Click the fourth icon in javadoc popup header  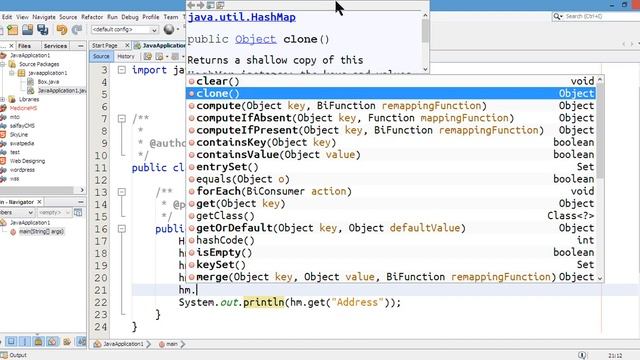[x=220, y=5]
